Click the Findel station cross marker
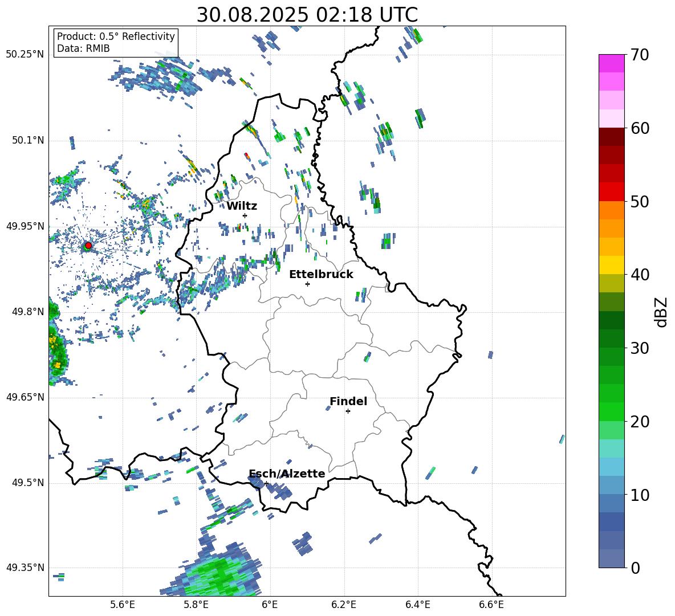The height and width of the screenshot is (616, 675). tap(348, 411)
